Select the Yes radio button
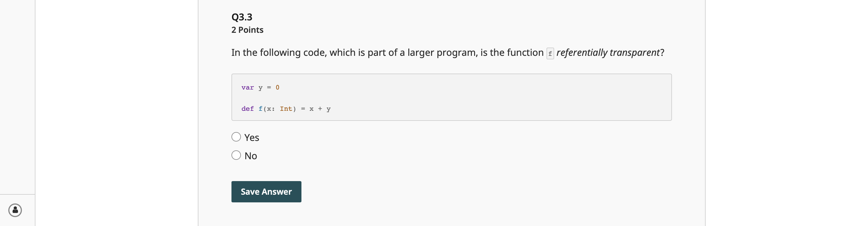The image size is (868, 226). [236, 136]
